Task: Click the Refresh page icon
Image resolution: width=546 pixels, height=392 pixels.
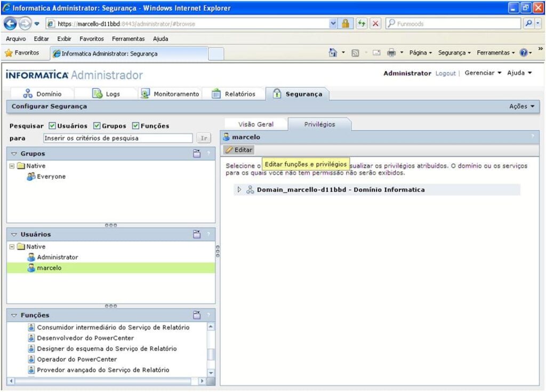Action: 362,23
